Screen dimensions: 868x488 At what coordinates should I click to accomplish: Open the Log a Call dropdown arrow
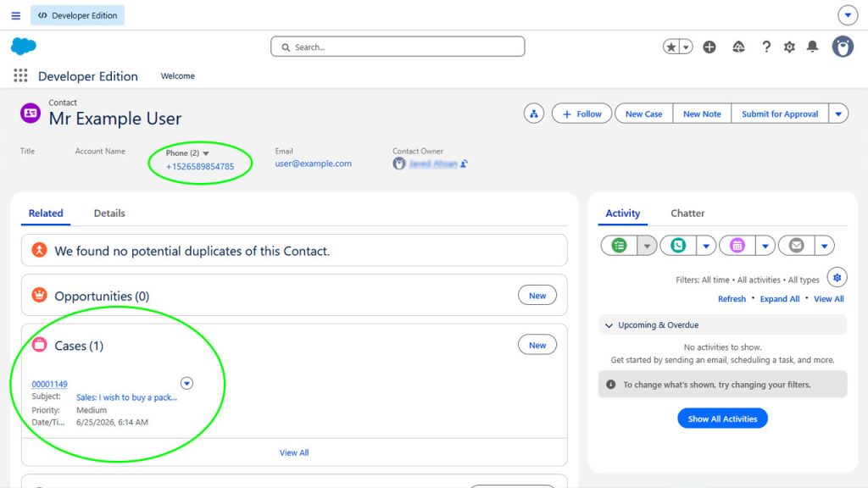click(706, 245)
